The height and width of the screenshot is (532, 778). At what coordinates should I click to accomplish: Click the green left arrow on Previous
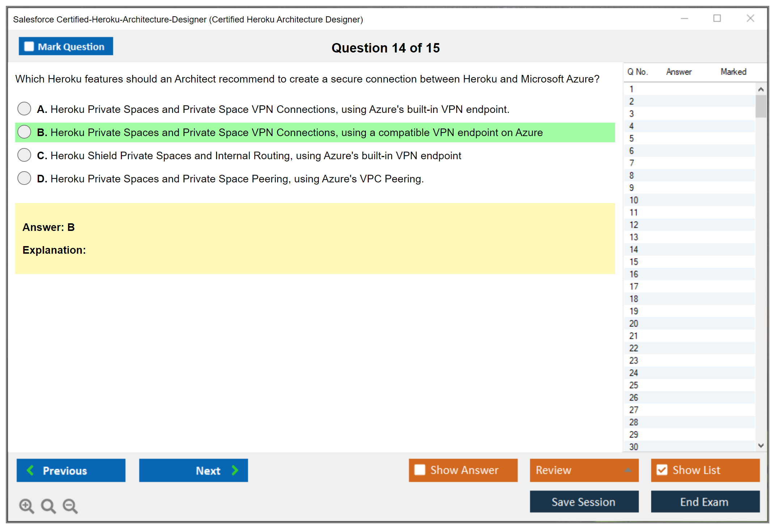[31, 470]
